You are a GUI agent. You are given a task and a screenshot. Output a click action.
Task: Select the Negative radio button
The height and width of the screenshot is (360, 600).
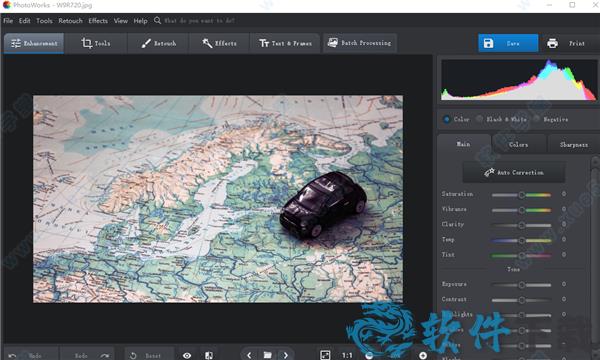coord(536,119)
